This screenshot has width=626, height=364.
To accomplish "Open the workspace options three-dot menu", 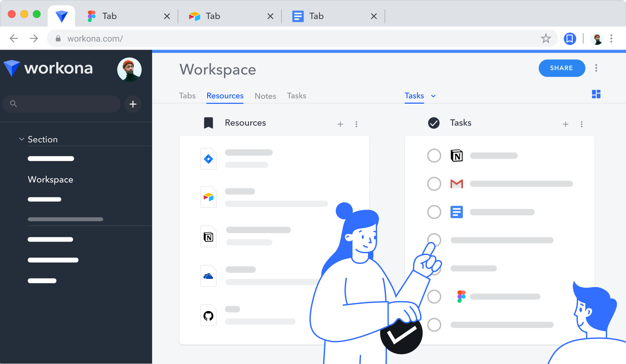I will click(x=596, y=68).
